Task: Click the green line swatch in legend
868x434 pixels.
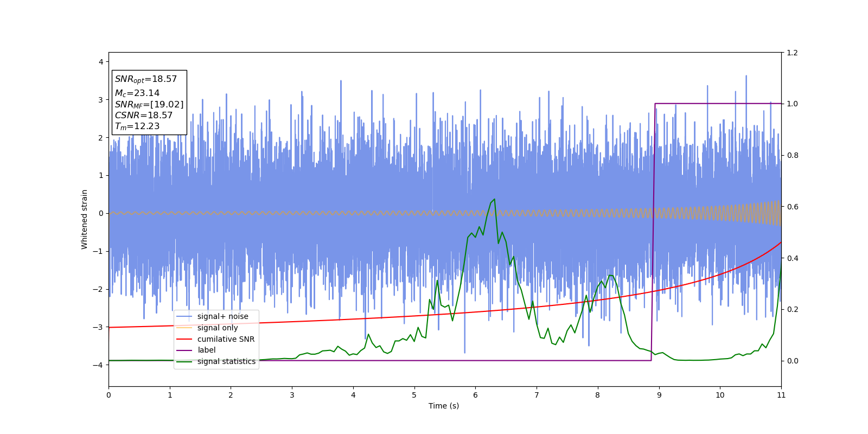Action: [x=184, y=362]
